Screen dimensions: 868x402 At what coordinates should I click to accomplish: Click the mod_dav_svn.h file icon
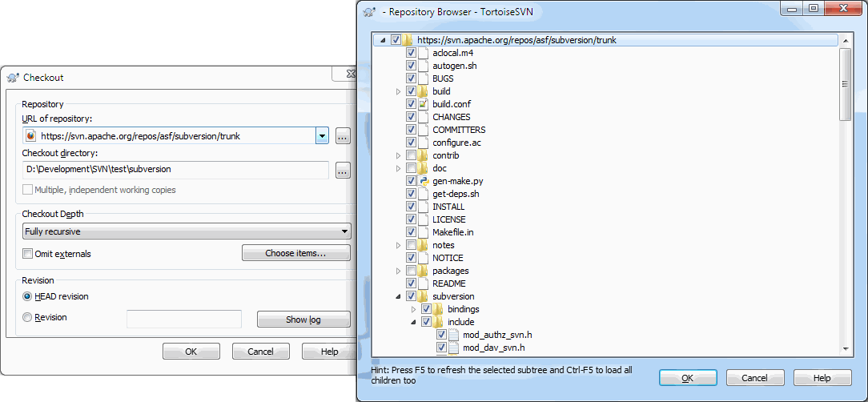pos(454,348)
